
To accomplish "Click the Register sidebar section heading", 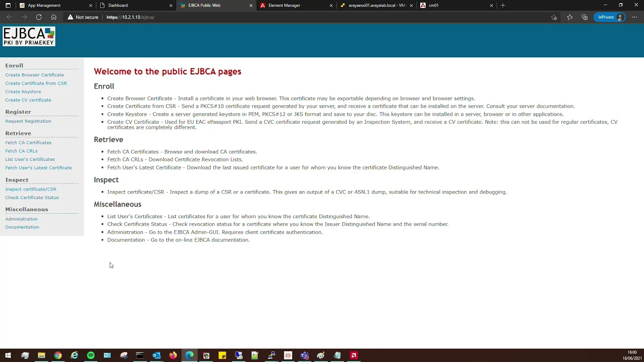I will (18, 112).
